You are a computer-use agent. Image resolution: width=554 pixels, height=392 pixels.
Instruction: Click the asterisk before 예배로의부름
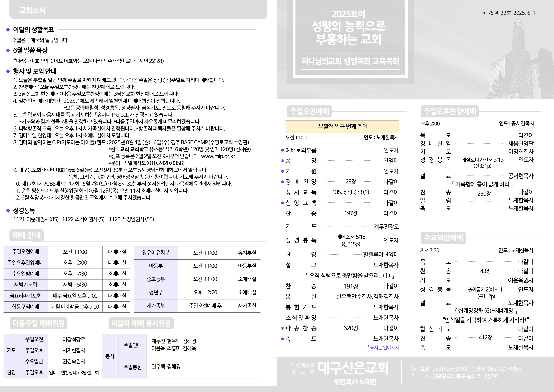click(282, 150)
